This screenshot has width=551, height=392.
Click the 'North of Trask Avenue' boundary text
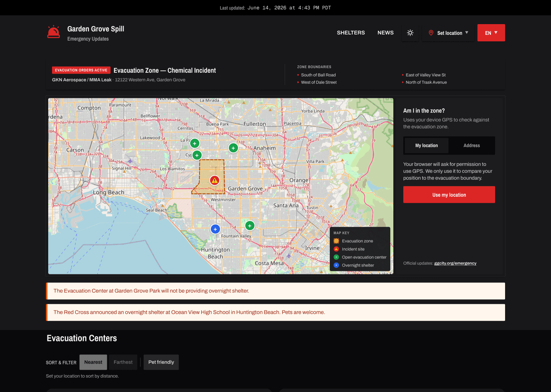coord(426,82)
